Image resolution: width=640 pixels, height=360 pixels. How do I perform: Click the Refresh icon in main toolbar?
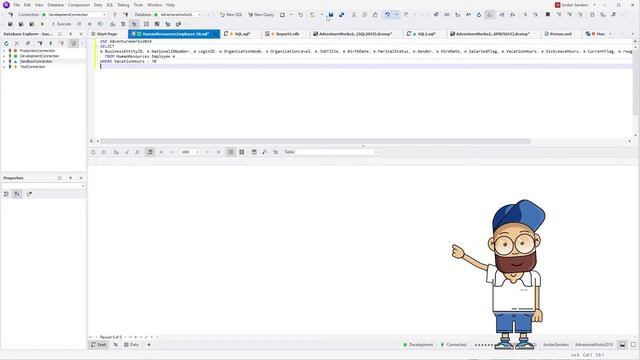tap(479, 15)
